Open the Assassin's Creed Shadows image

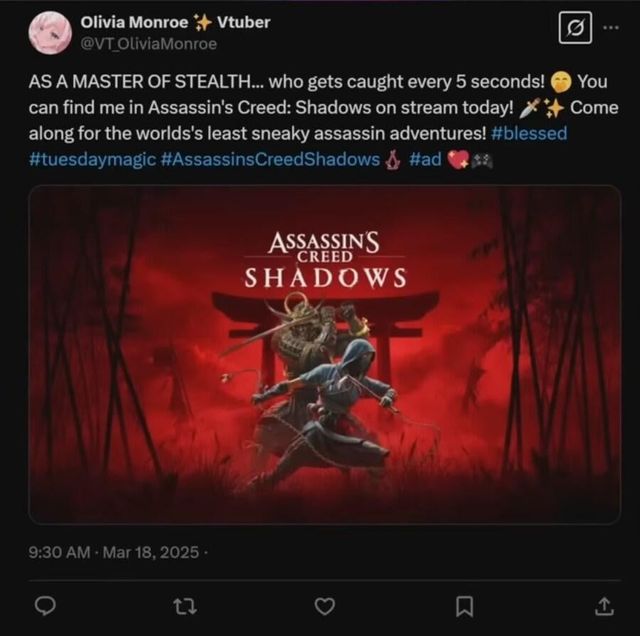pos(325,354)
